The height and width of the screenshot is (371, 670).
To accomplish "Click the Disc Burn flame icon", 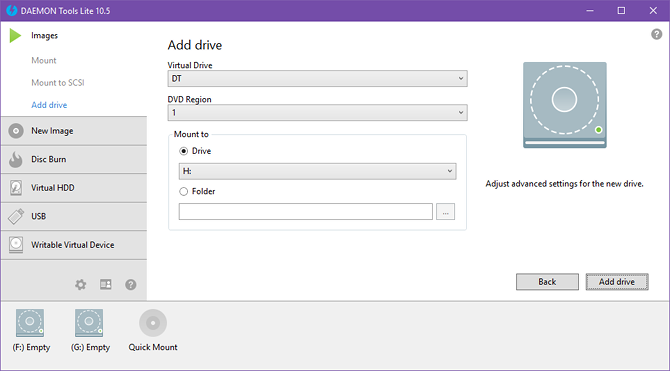I will (16, 159).
